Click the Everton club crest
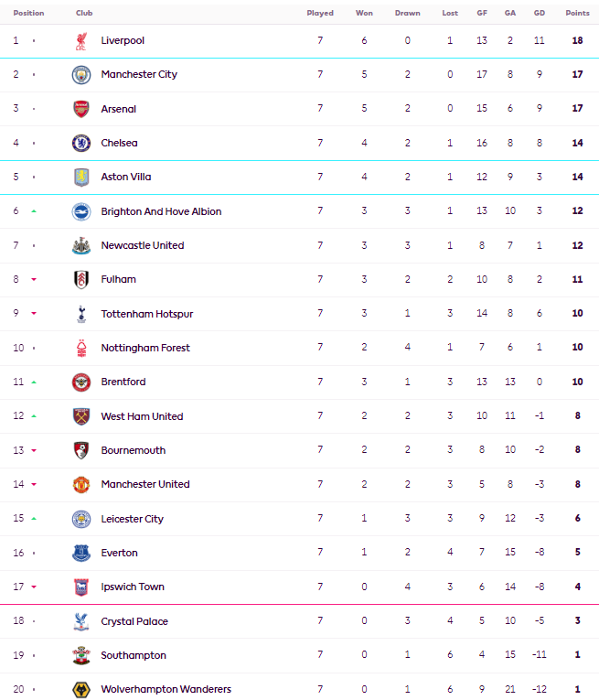The width and height of the screenshot is (599, 700). coord(81,553)
